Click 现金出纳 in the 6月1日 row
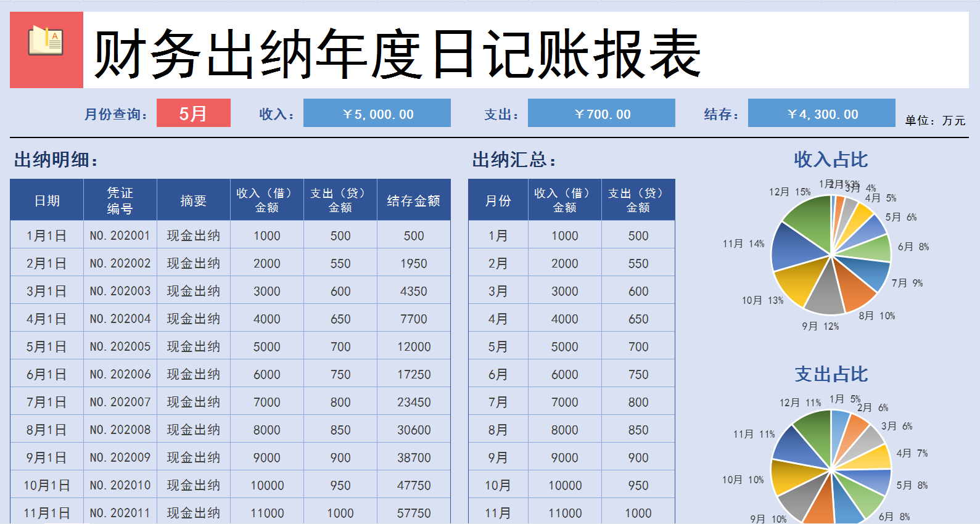The image size is (980, 524). 194,374
